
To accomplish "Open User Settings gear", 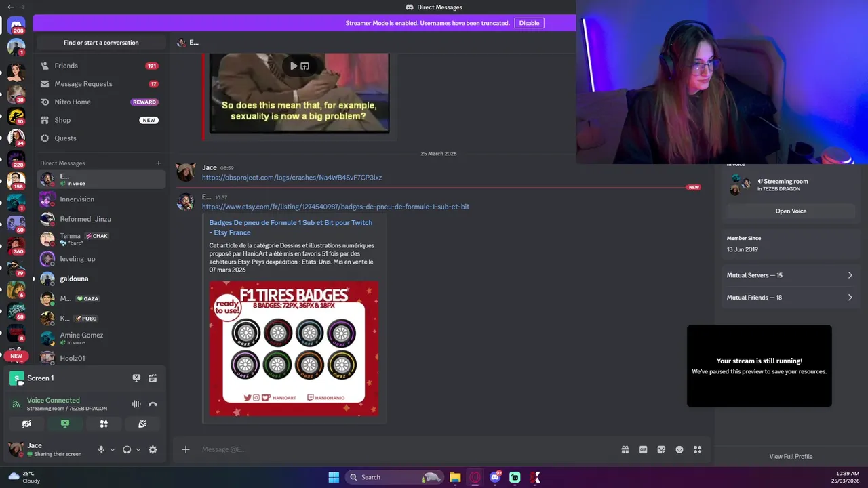I will (153, 449).
